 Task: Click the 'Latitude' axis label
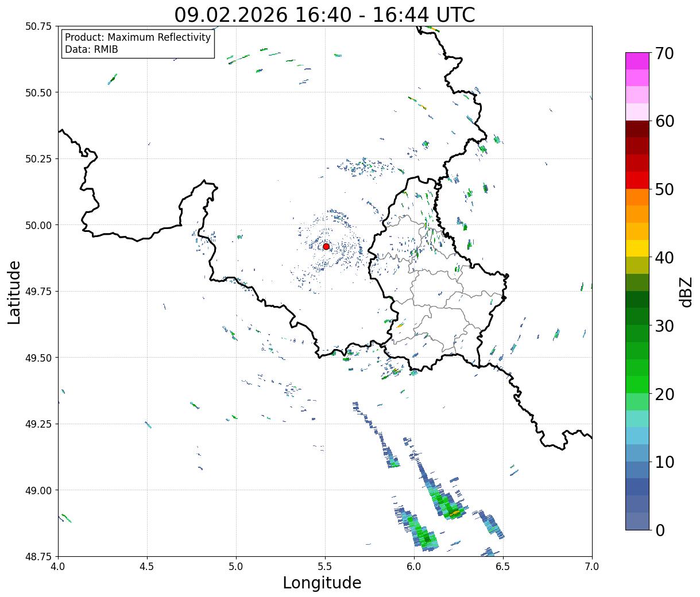pos(14,292)
